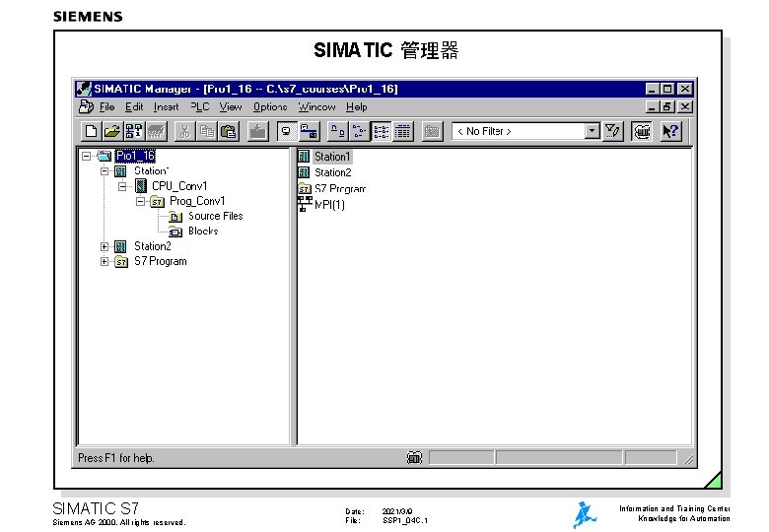Restore the inner project window
The image size is (769, 532).
point(667,106)
